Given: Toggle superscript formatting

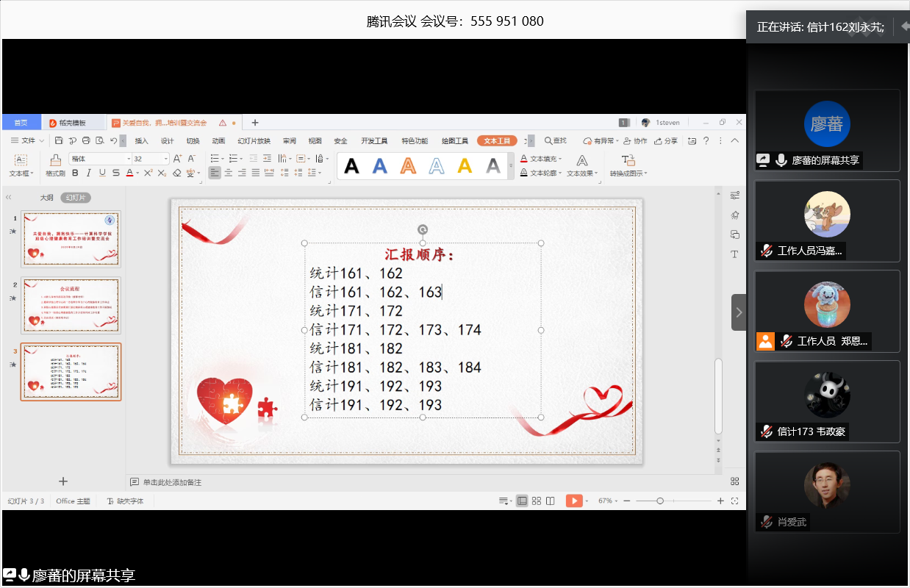Looking at the screenshot, I should [148, 173].
